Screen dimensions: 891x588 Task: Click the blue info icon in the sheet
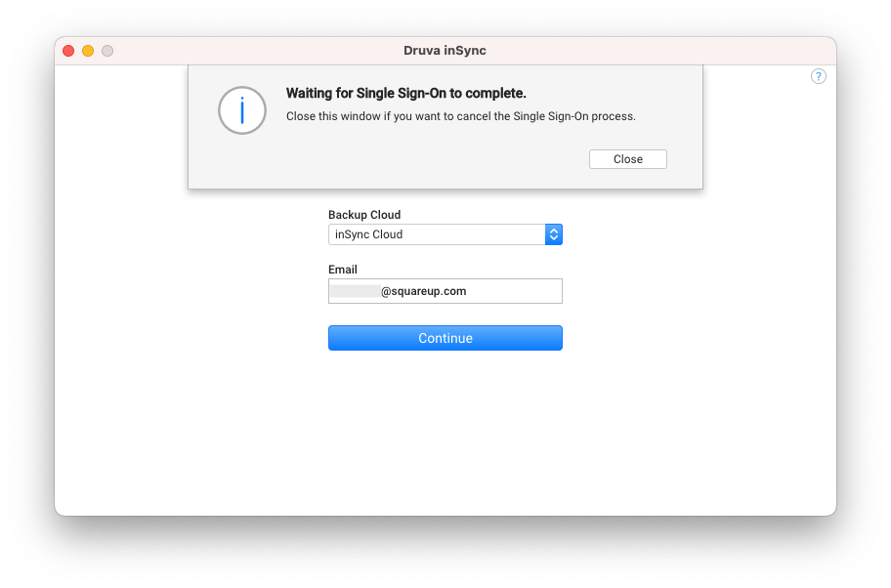coord(242,110)
